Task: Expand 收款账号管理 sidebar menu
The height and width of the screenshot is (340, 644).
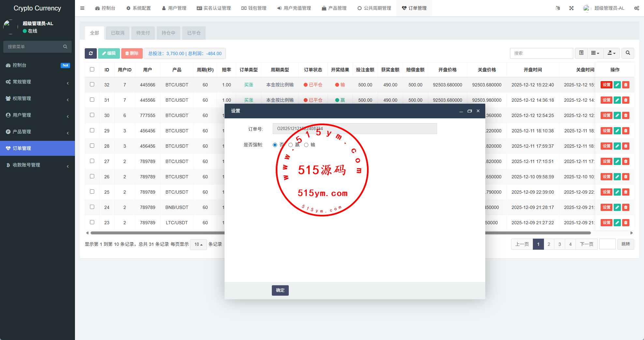Action: [37, 165]
